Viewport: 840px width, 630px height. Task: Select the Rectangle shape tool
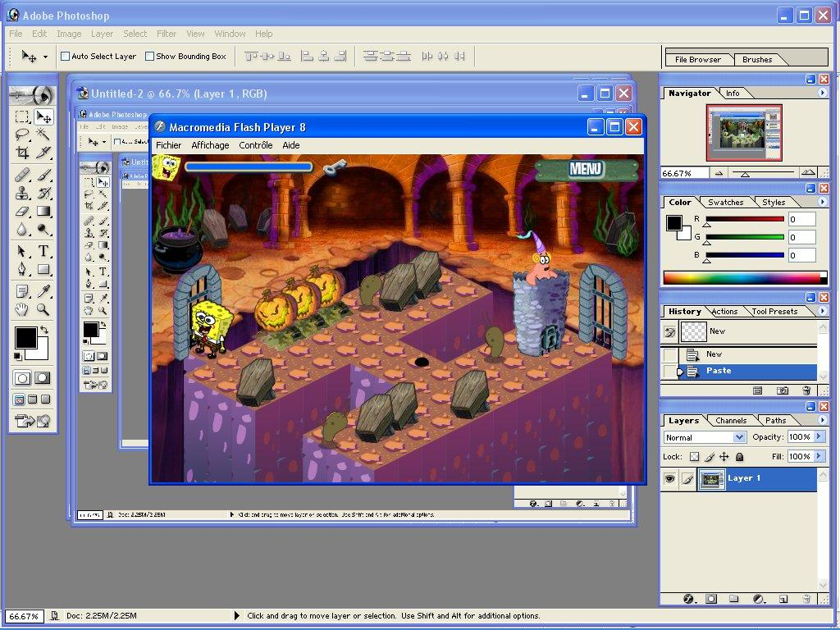tap(43, 269)
